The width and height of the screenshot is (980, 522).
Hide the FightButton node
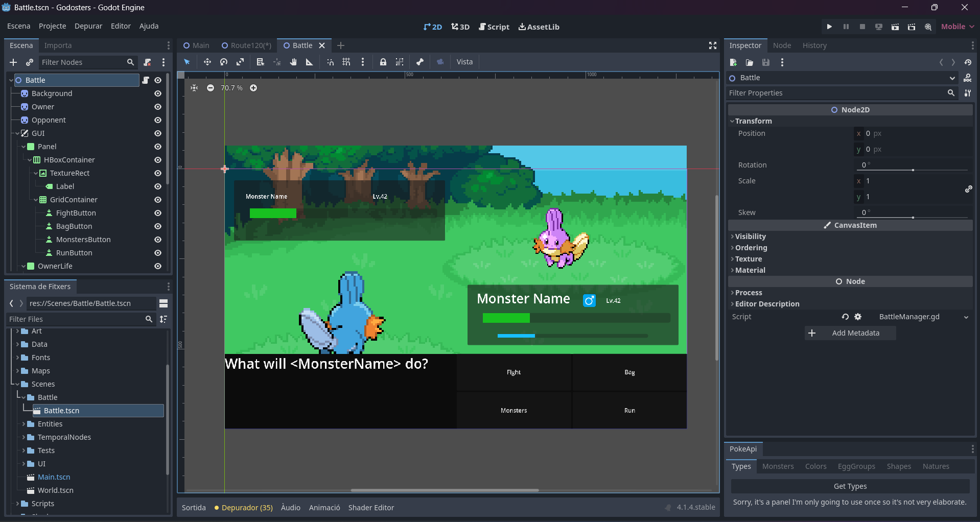[x=158, y=213]
